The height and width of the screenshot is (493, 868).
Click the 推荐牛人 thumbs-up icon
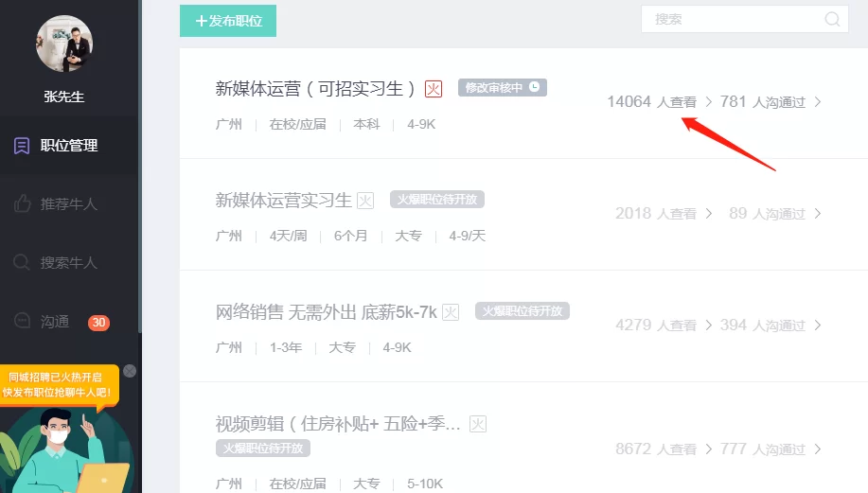coord(21,204)
